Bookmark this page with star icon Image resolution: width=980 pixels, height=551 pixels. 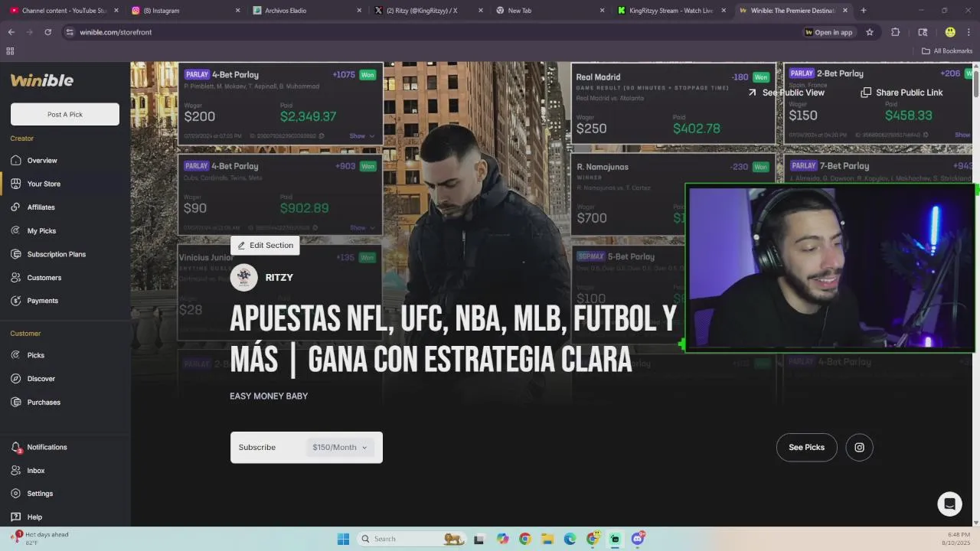click(x=870, y=32)
